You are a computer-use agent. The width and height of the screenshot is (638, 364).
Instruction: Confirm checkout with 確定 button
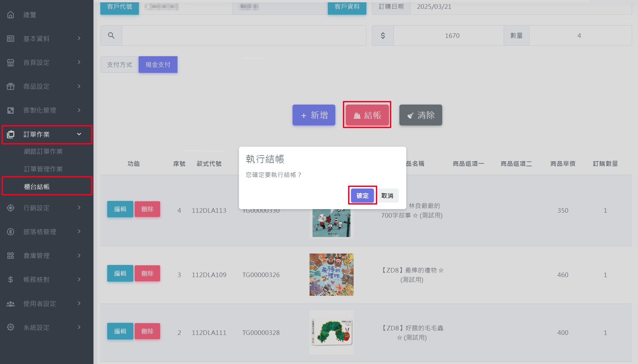click(x=362, y=196)
